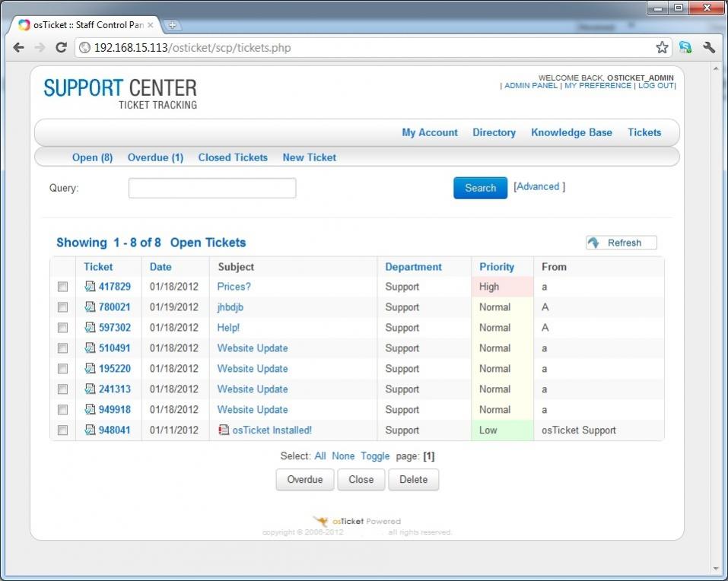
Task: Log out of the staff panel
Action: pos(656,86)
